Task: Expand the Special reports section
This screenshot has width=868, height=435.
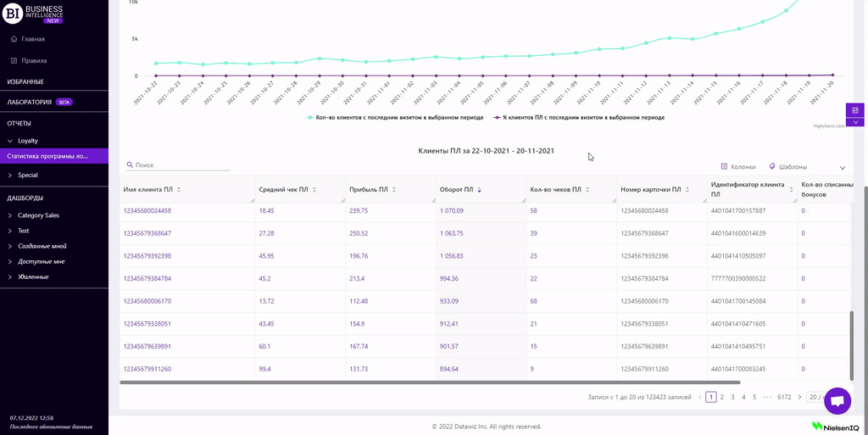Action: (10, 175)
